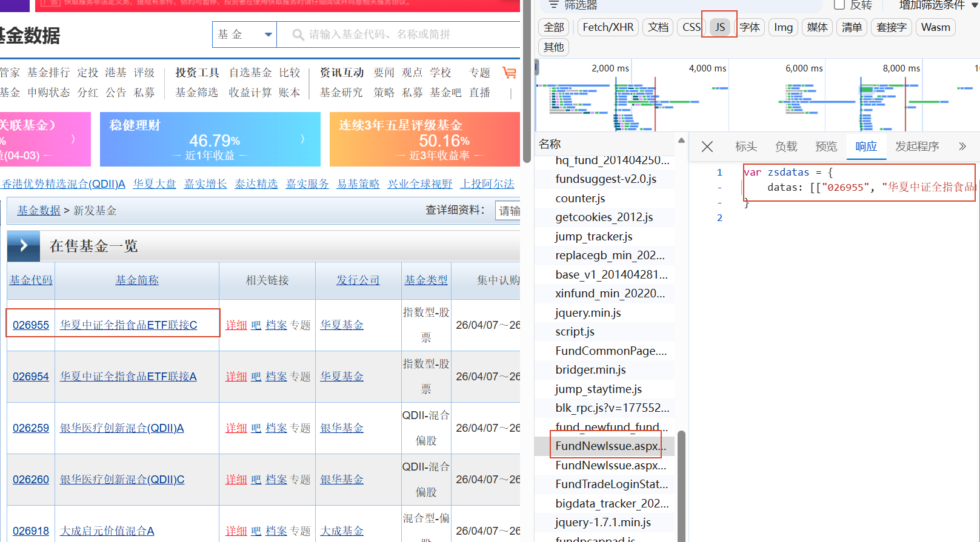
Task: Show more tabs with the double chevron
Action: pos(962,147)
